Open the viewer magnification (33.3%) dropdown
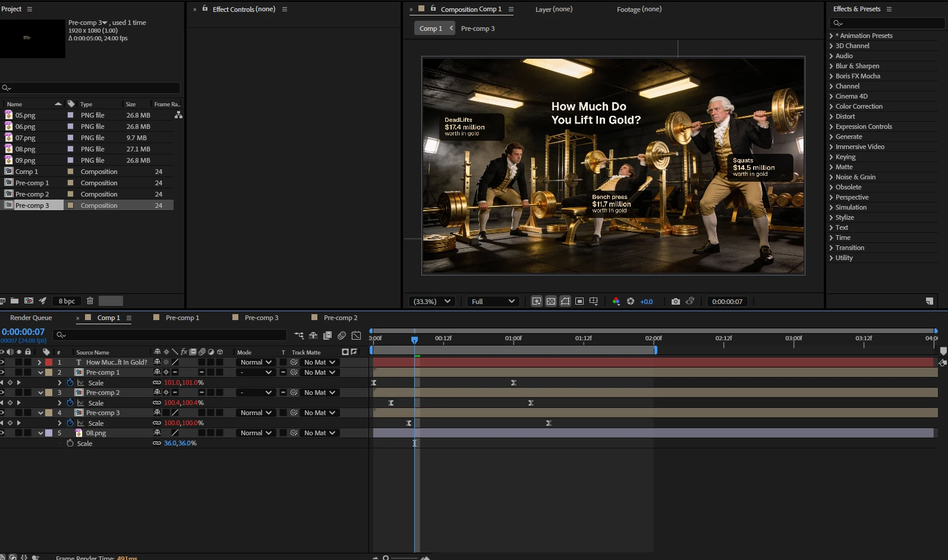The image size is (948, 560). click(432, 302)
